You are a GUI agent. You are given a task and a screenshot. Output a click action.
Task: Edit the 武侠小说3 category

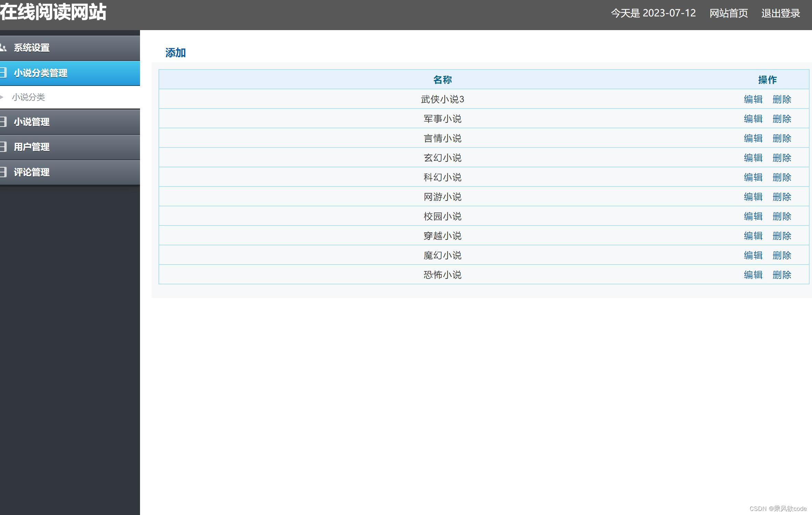tap(753, 99)
